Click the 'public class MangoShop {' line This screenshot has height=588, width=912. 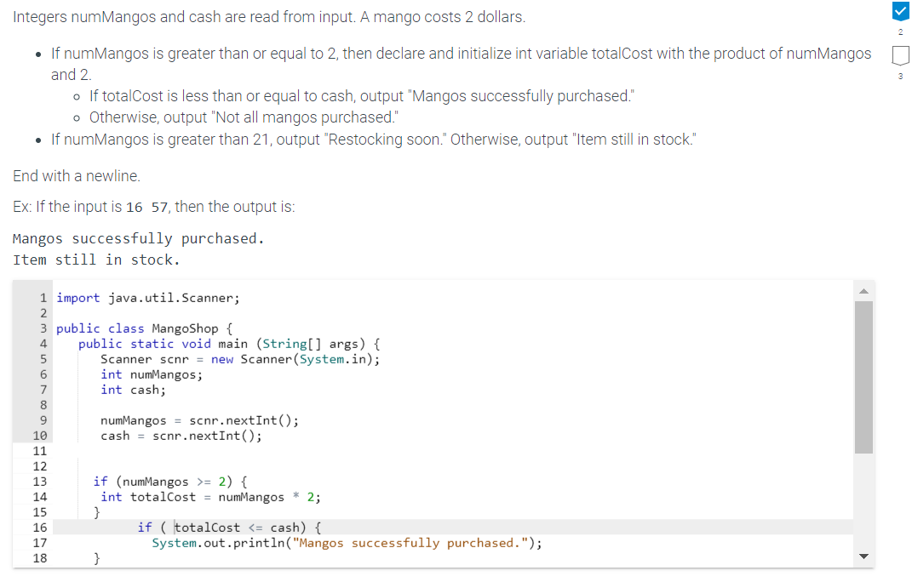(x=144, y=328)
